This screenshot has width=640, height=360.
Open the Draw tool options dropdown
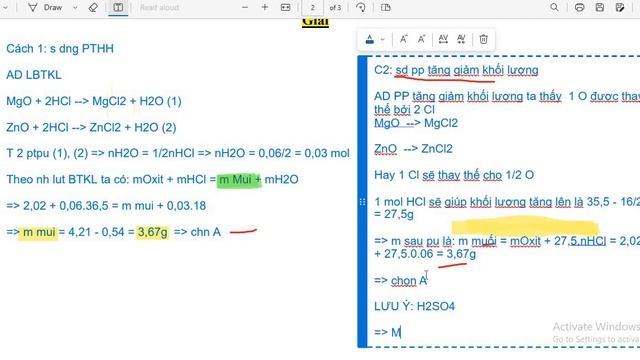pos(75,7)
